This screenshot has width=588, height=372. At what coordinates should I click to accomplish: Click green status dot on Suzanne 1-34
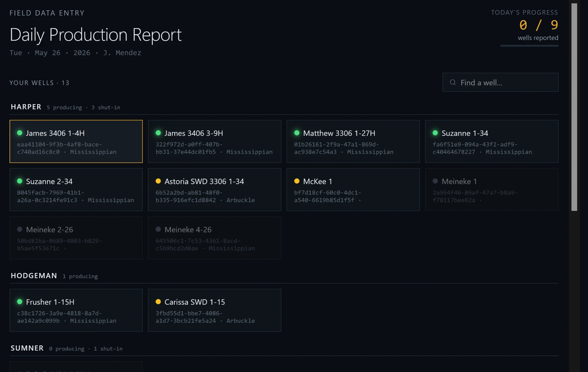point(435,133)
